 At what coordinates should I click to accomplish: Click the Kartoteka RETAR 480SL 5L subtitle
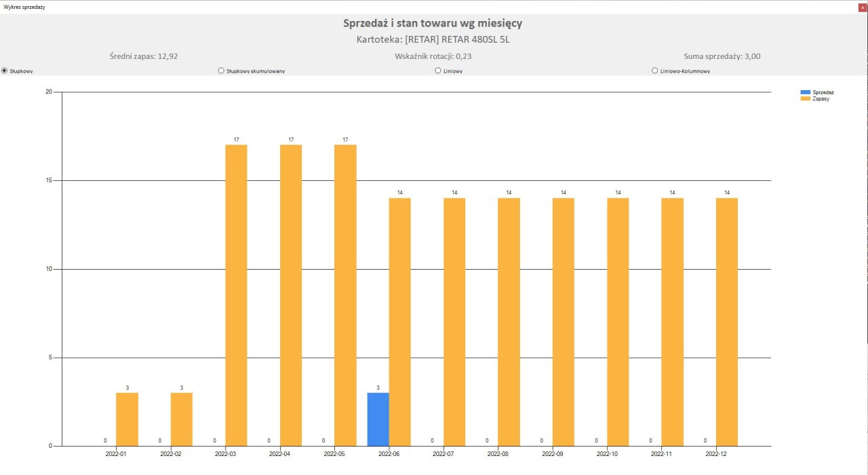(433, 39)
